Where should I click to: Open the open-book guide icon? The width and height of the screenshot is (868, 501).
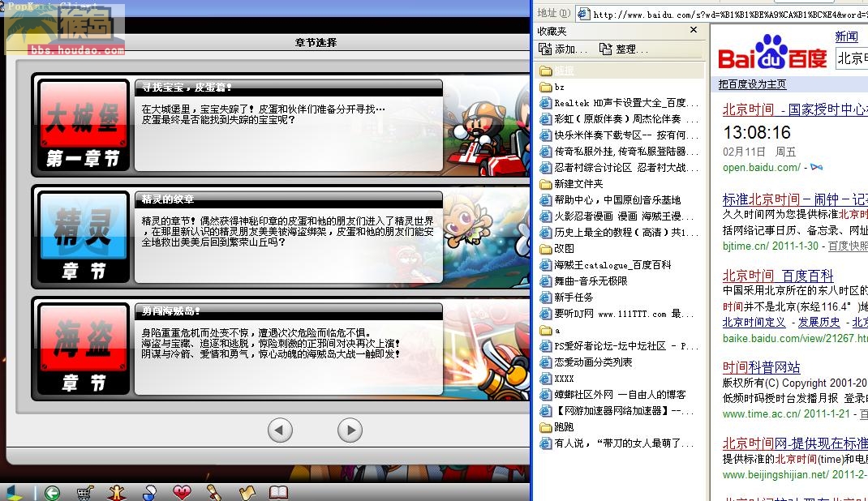(278, 492)
